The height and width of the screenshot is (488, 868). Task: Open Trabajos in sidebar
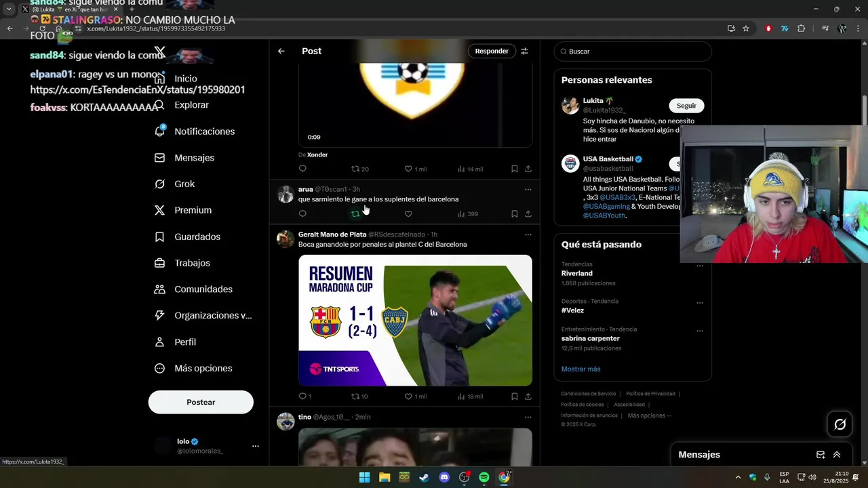[182, 263]
